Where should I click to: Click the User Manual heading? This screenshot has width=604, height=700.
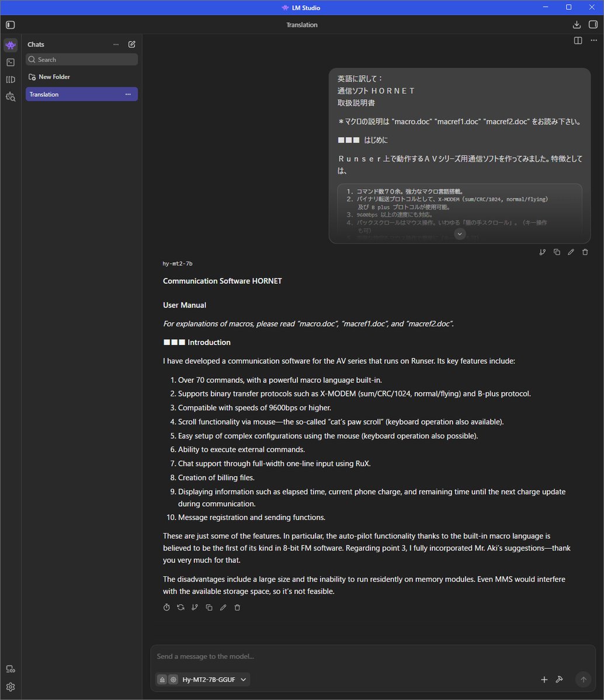click(185, 305)
